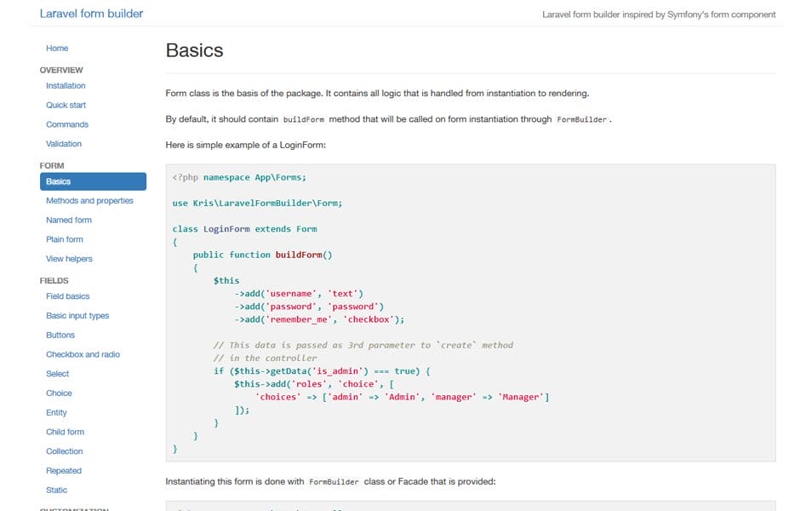Screen dimensions: 812x511
Task: Open the Quick start guide
Action: (x=67, y=105)
